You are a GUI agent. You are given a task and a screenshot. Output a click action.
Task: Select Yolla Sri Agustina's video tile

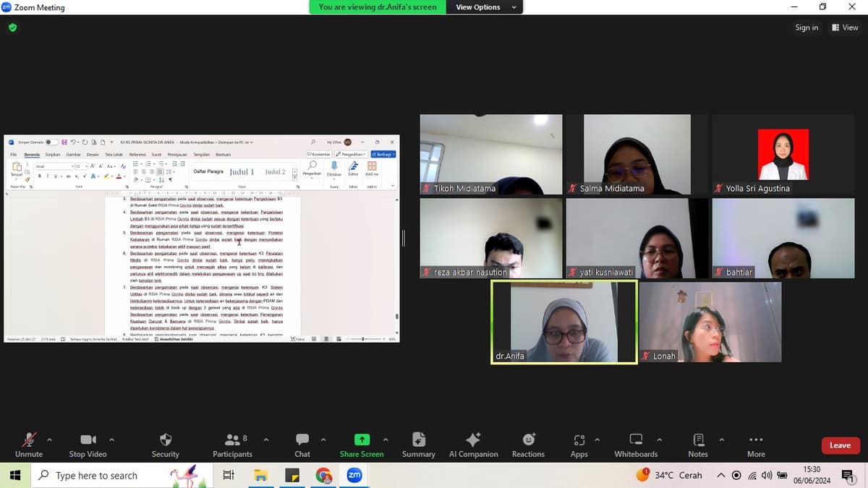783,155
